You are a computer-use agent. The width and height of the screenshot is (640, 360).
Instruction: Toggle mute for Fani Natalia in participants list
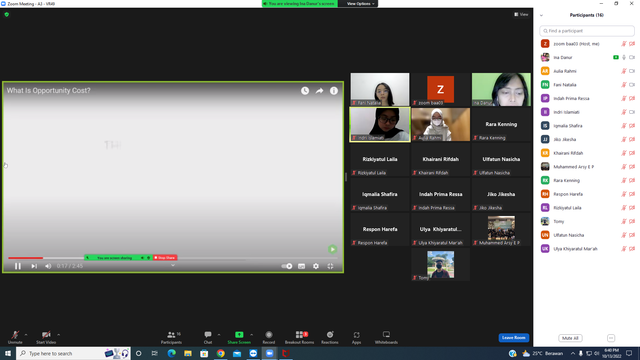[x=624, y=84]
